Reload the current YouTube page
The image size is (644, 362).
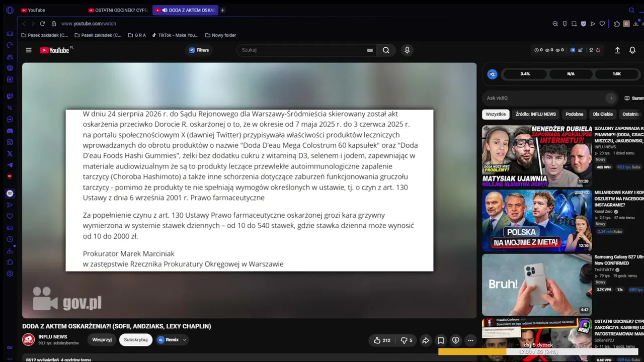coord(42,24)
